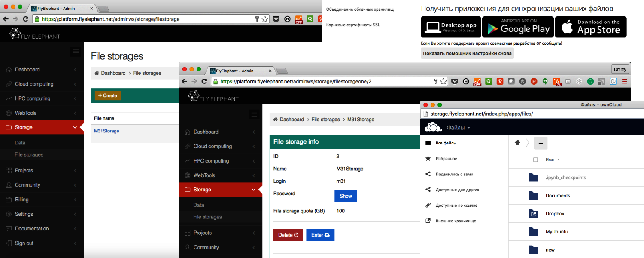Click the Pocket extension icon in the M31Storage window
The image size is (644, 258).
coord(455,81)
